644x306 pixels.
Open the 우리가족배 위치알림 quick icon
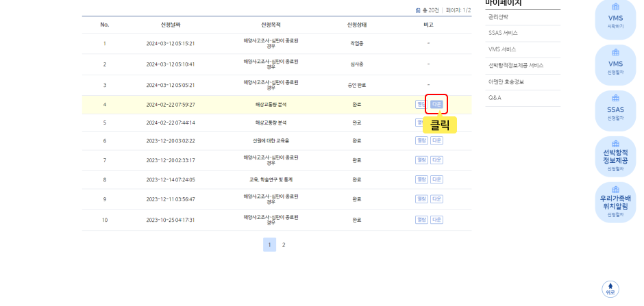(615, 202)
